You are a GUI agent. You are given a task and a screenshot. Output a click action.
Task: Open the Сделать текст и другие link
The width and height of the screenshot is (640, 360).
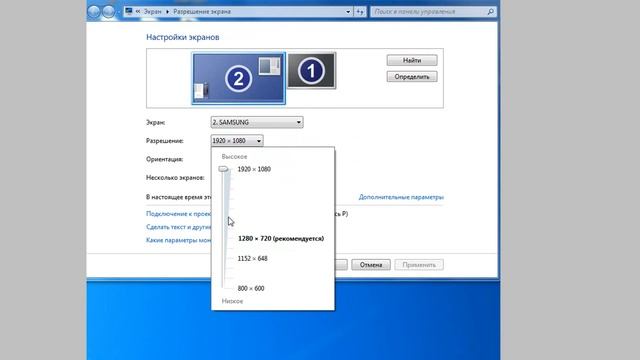point(179,227)
